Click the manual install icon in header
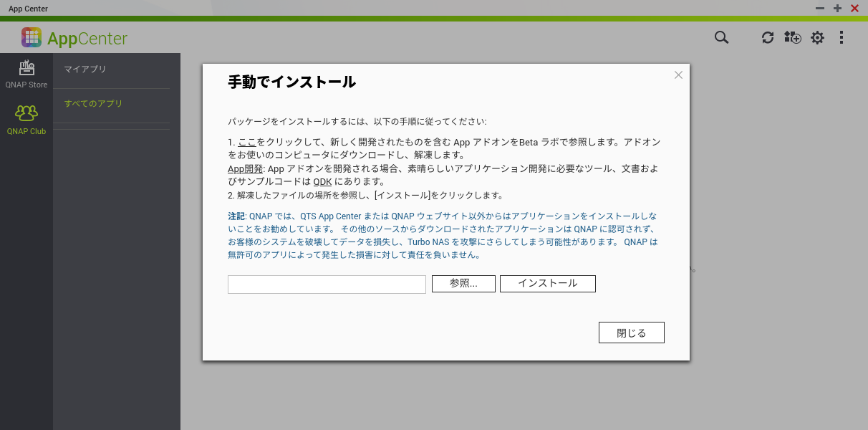 point(793,37)
